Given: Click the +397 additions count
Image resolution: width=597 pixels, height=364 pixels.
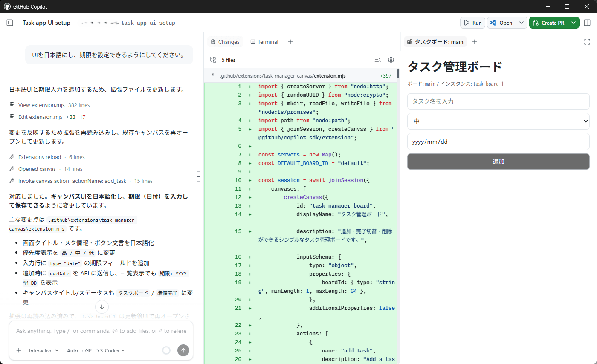Looking at the screenshot, I should click(x=385, y=75).
